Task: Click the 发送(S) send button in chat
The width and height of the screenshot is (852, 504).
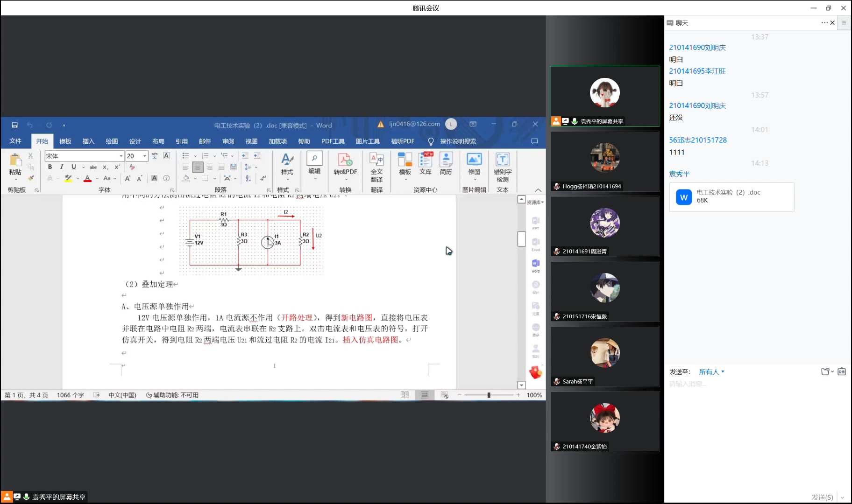Action: (x=822, y=497)
